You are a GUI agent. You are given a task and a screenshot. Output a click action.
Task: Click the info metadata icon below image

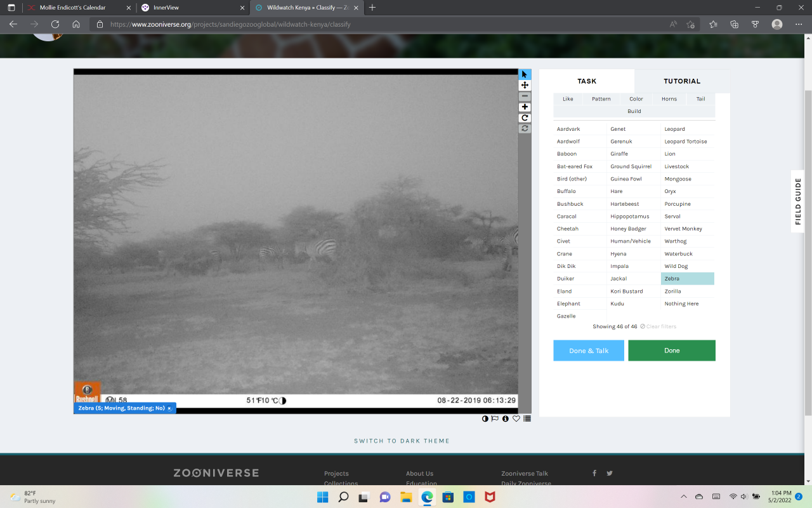coord(506,418)
